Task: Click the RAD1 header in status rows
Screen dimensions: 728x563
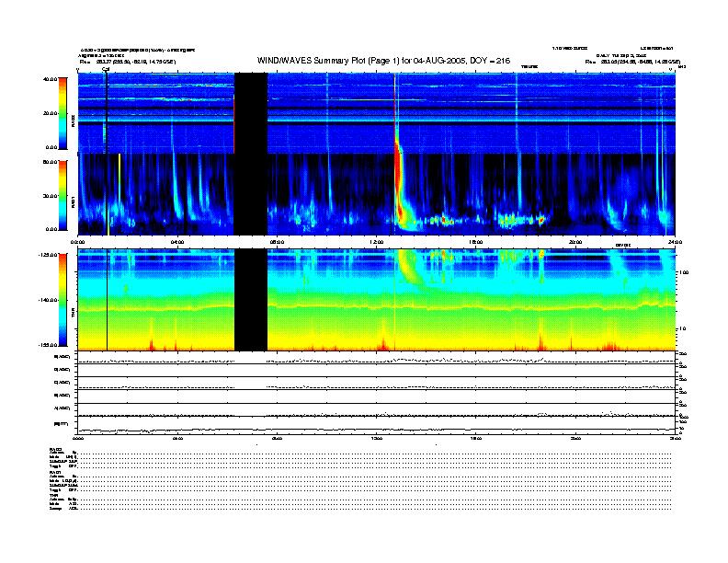Action: pos(56,473)
